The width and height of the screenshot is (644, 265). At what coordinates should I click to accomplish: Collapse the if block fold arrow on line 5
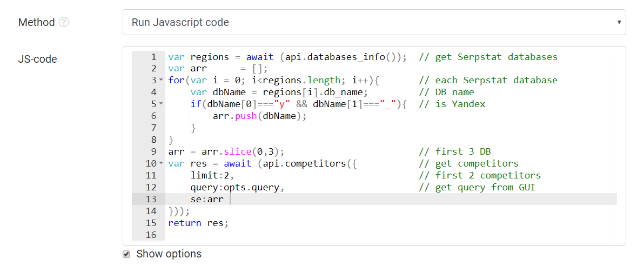(161, 104)
